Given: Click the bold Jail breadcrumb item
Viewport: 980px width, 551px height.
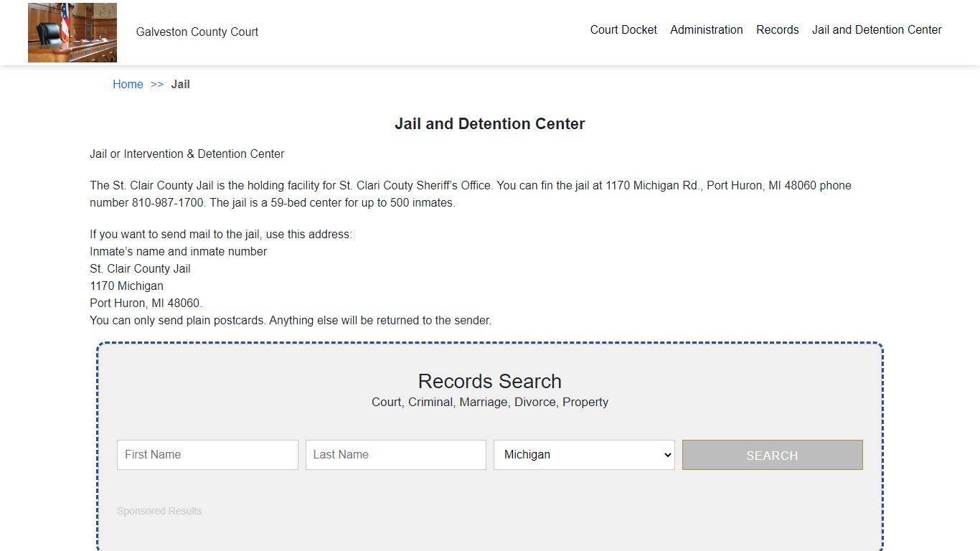Looking at the screenshot, I should coord(180,84).
